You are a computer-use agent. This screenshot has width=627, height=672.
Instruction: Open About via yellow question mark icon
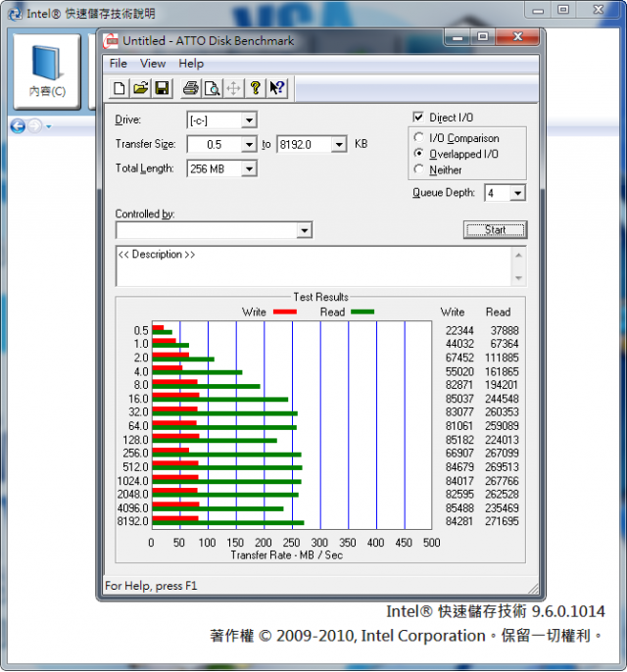[x=256, y=88]
